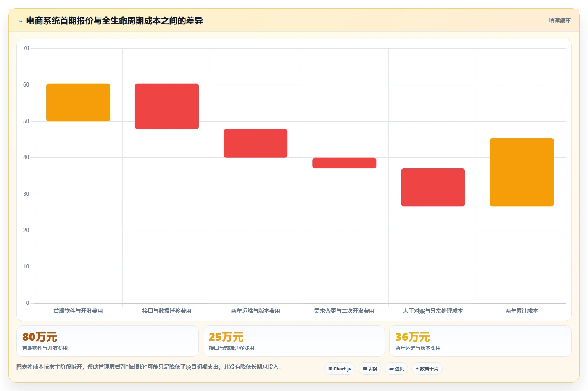588x391 pixels.
Task: Click the 25万元 data card
Action: tap(294, 341)
